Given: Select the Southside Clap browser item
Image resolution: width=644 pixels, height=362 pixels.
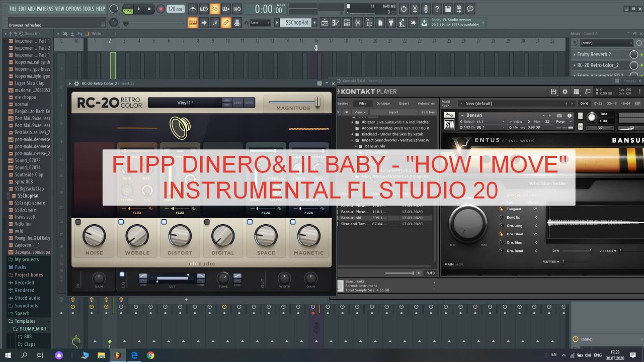Looking at the screenshot, I should 29,174.
